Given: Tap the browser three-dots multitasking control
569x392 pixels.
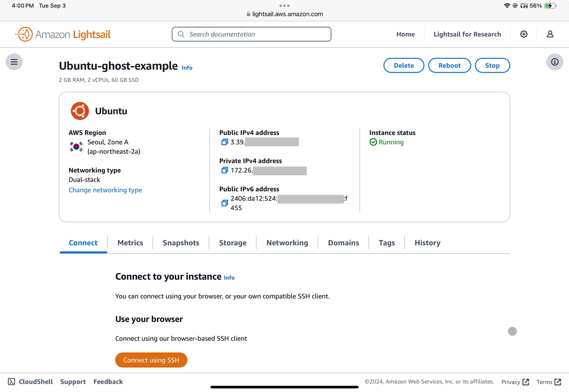Looking at the screenshot, I should tap(284, 6).
